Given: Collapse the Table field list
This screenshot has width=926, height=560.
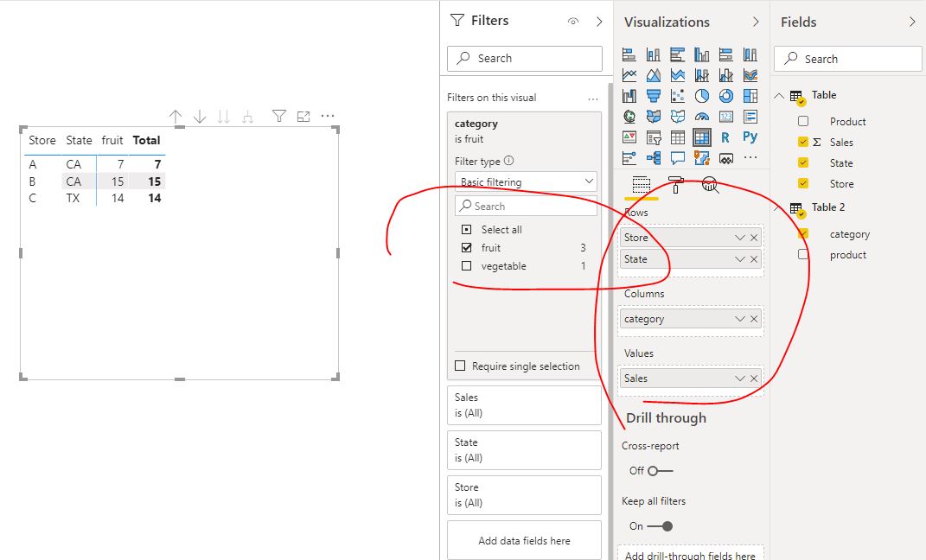Looking at the screenshot, I should (780, 96).
